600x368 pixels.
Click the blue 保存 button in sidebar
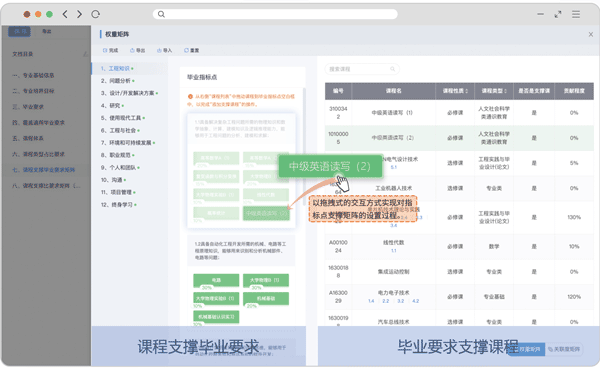click(x=20, y=31)
